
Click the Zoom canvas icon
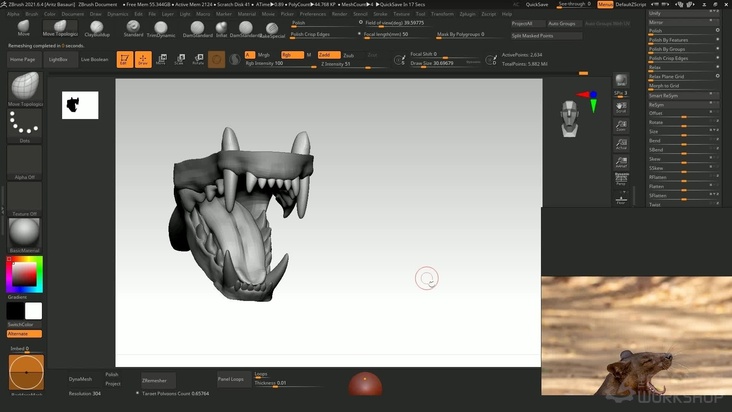click(621, 125)
